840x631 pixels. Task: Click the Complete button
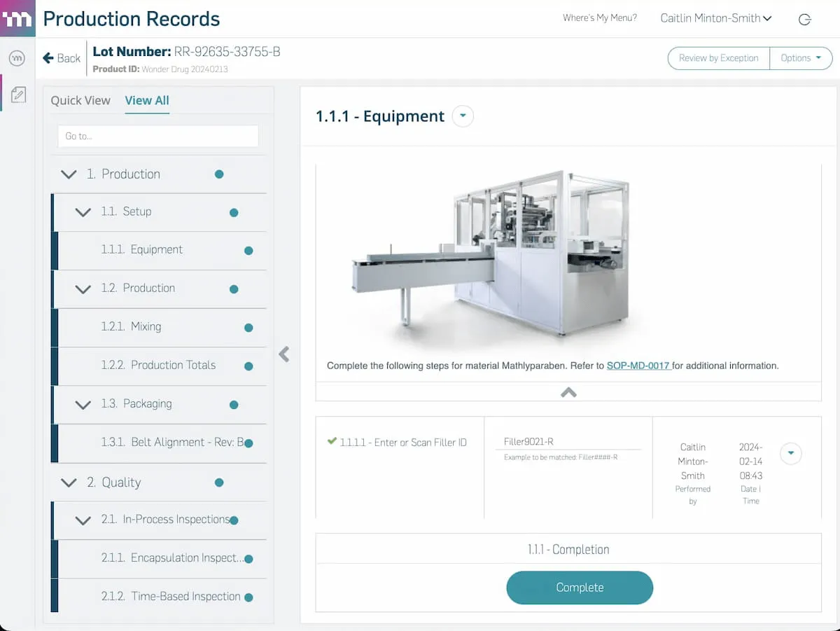click(x=580, y=588)
